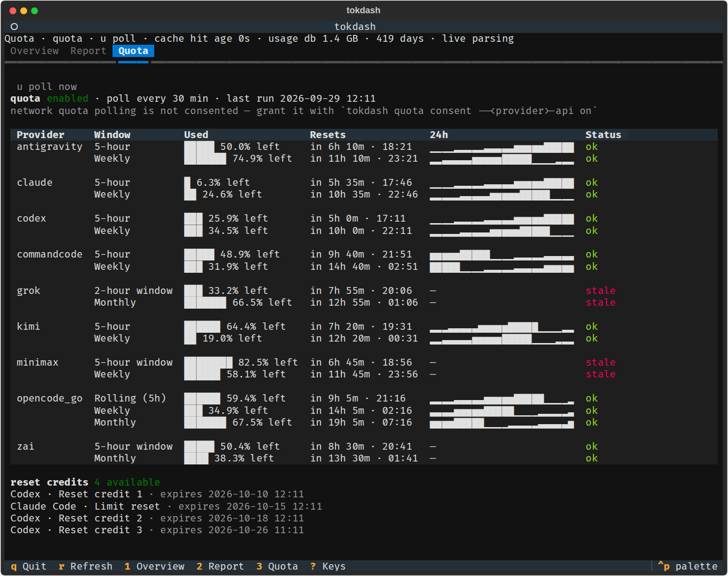
Task: Select the highlighted Quota tab
Action: coord(133,51)
